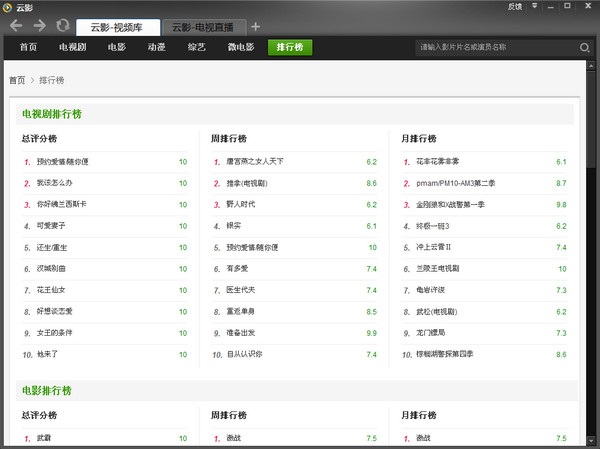The height and width of the screenshot is (449, 600).
Task: Open a new tab with plus icon
Action: [x=256, y=26]
